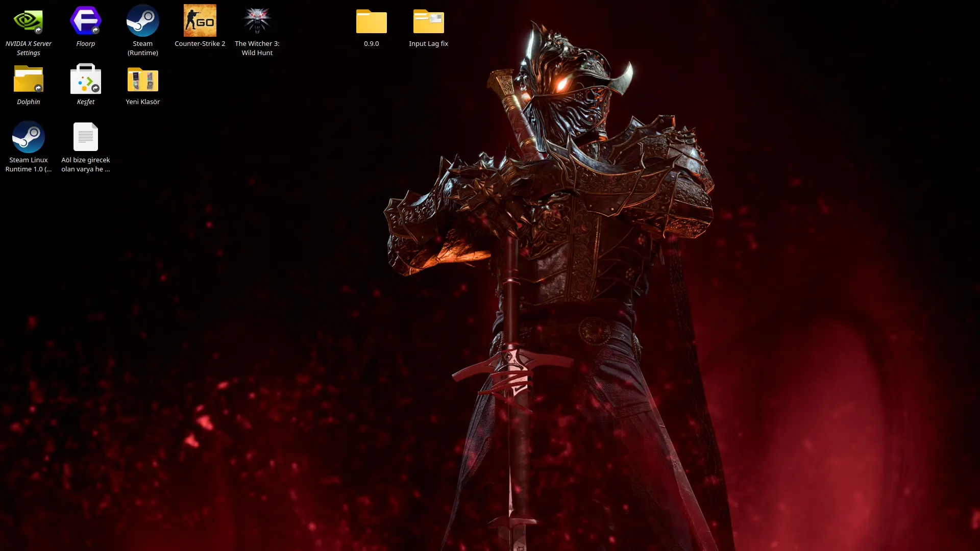Select the Steam (Runtime) desktop icon
Image resolution: width=980 pixels, height=551 pixels.
coord(143,21)
